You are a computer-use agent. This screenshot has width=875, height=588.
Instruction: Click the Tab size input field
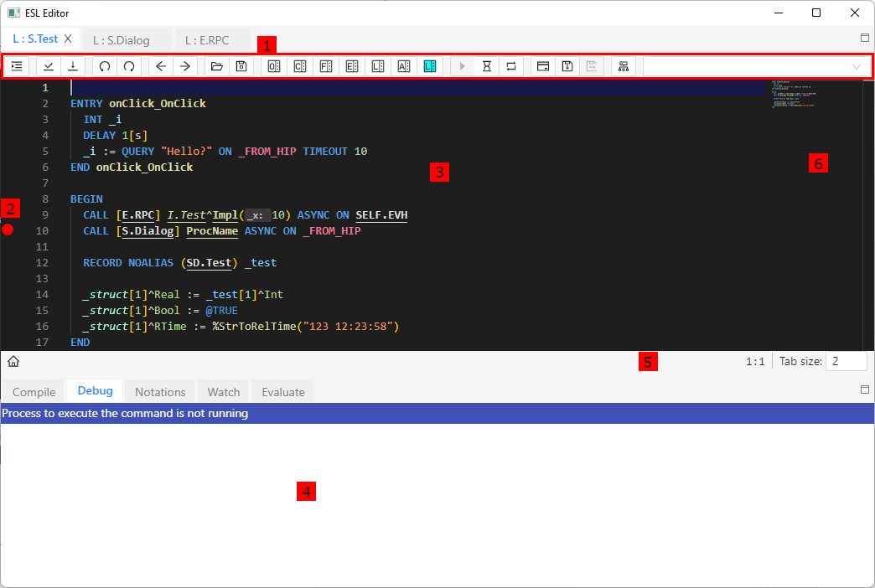coord(846,361)
